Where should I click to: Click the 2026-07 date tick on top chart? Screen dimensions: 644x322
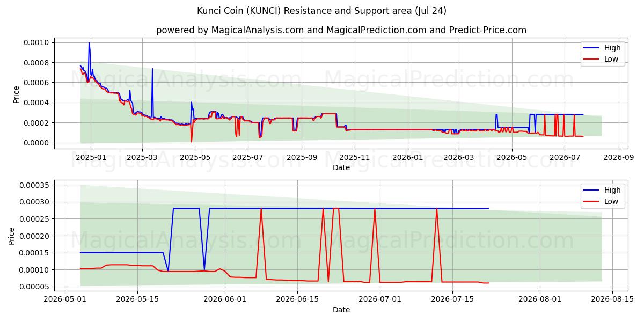point(565,157)
